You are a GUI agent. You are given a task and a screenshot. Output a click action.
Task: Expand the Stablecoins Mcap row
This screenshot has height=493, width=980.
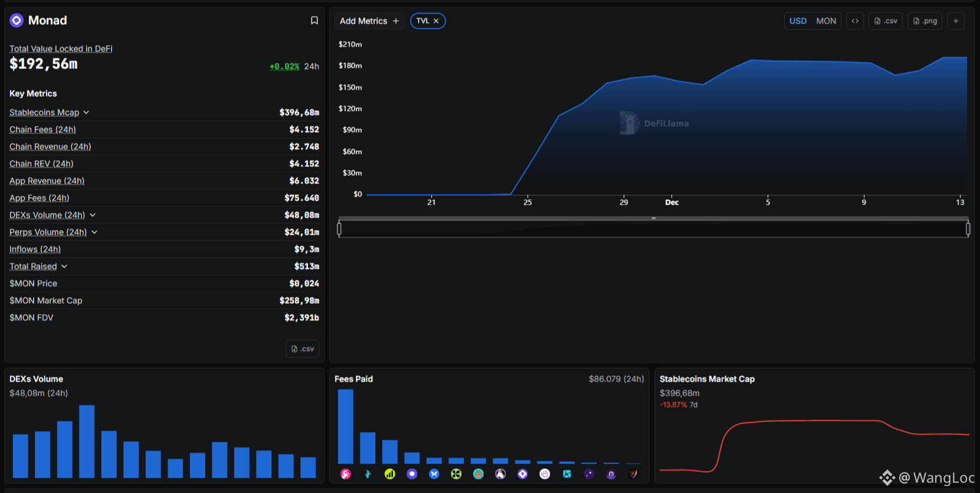click(86, 113)
